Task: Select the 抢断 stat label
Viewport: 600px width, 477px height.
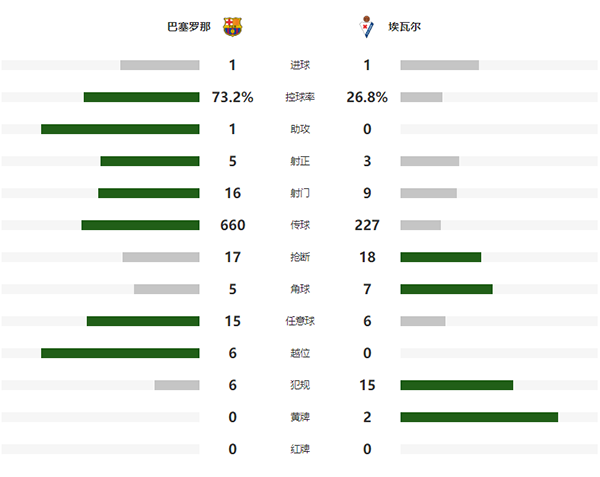Action: pos(299,257)
